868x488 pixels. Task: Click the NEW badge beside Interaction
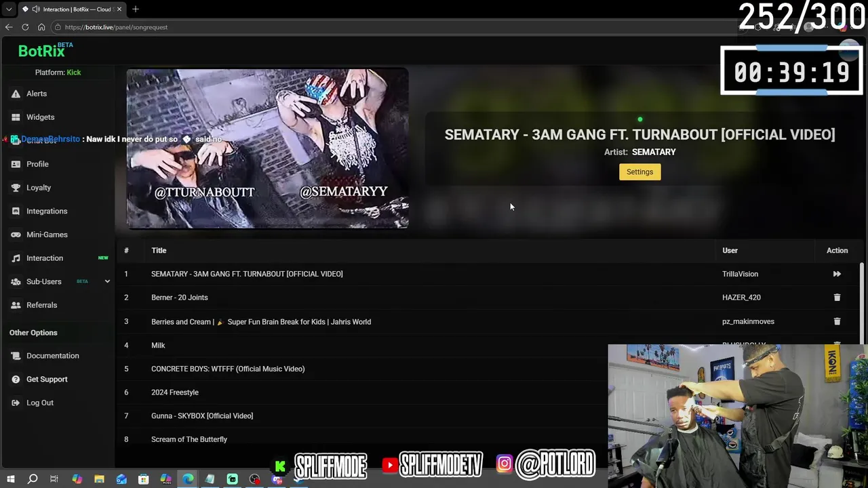[103, 258]
